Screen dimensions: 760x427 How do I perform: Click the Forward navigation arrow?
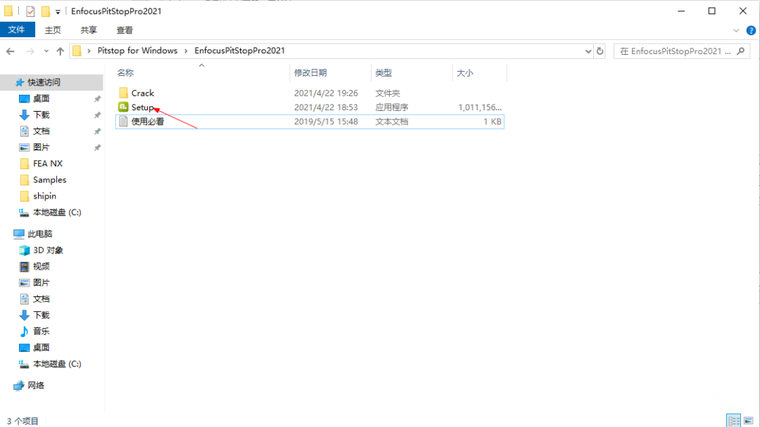(x=30, y=51)
